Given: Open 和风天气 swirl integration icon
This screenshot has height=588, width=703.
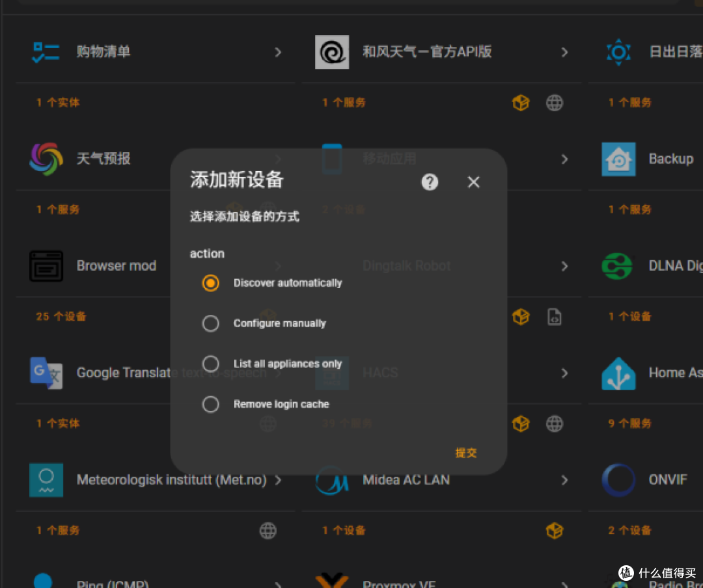Looking at the screenshot, I should coord(332,52).
